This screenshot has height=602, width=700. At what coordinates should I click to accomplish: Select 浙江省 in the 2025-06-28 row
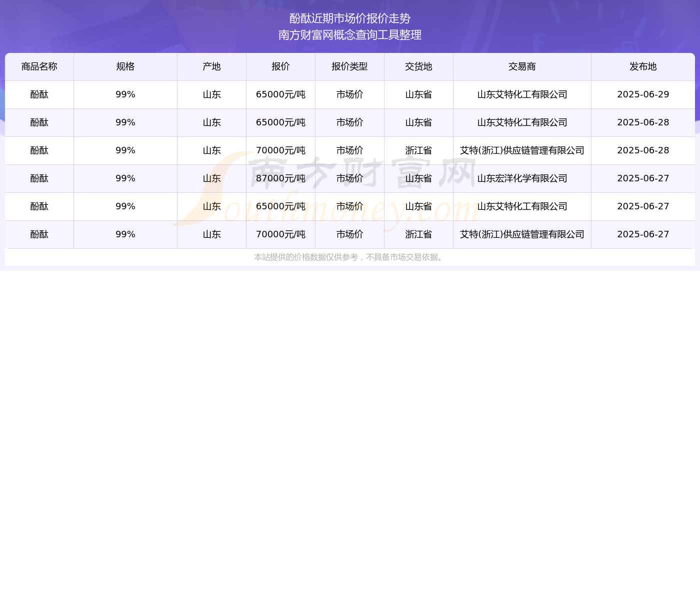419,151
